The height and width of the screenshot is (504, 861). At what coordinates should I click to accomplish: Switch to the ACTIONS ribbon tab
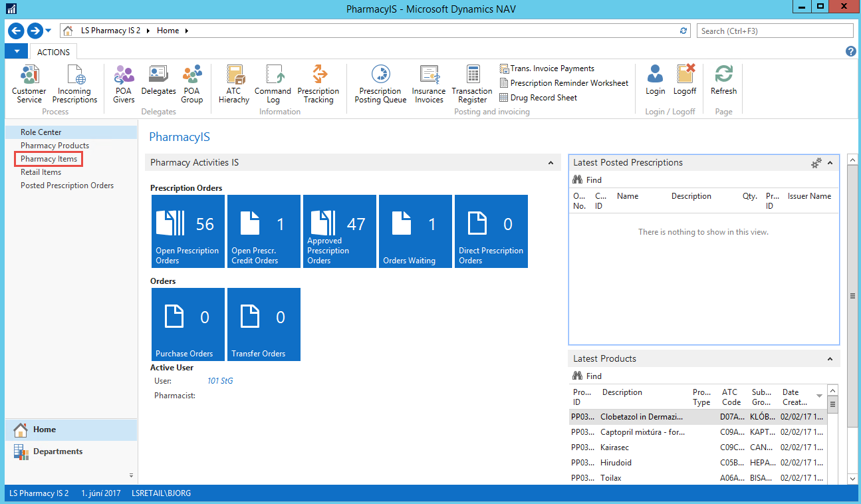click(x=53, y=52)
